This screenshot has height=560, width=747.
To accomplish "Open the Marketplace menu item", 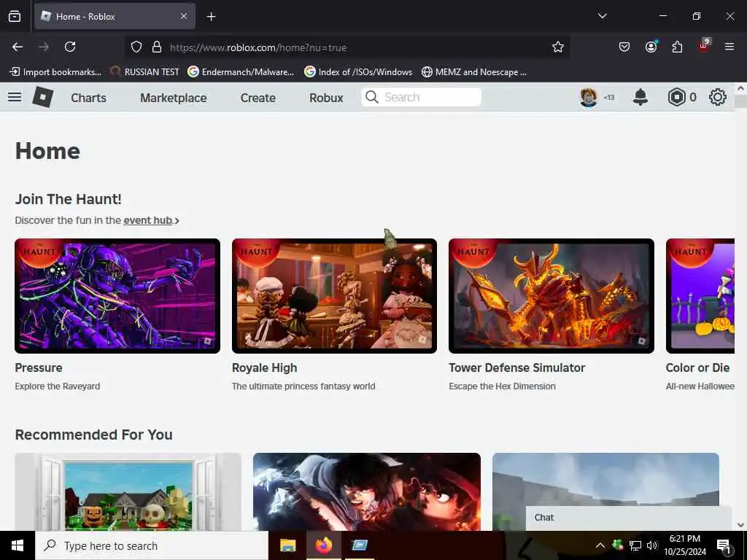I will click(x=174, y=98).
